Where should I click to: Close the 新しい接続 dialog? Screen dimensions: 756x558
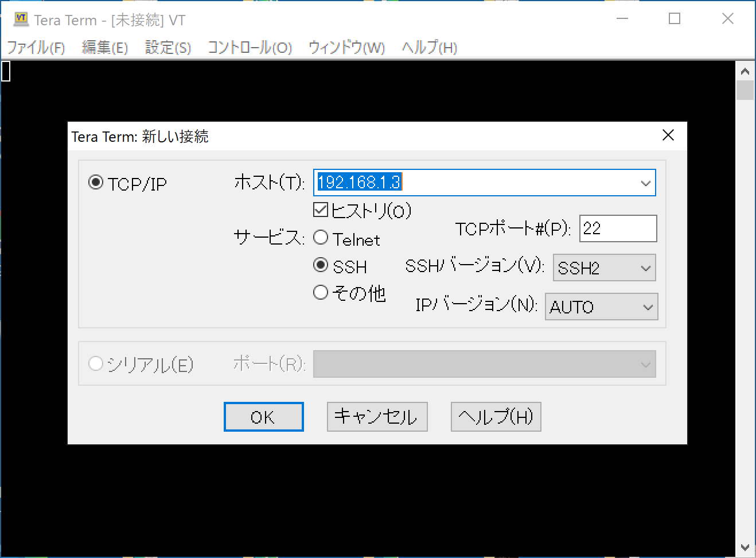point(668,135)
